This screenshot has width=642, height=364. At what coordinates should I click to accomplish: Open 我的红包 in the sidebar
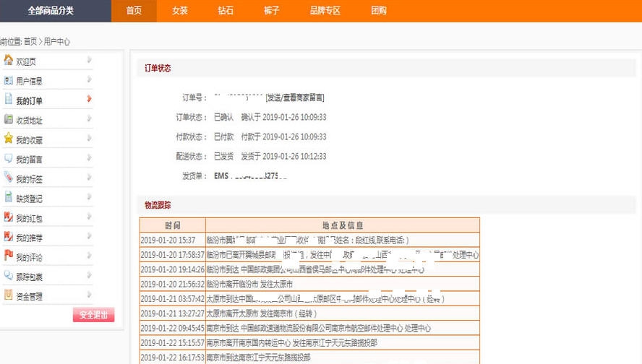tap(29, 218)
